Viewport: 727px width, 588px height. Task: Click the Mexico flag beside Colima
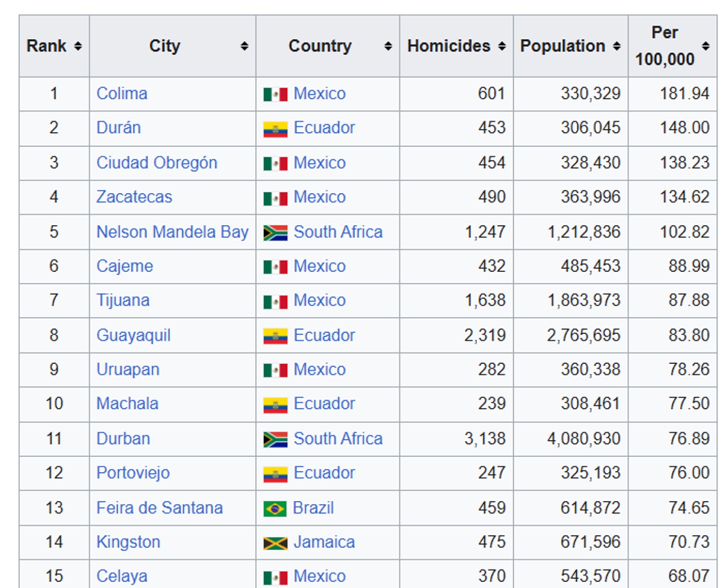coord(275,94)
